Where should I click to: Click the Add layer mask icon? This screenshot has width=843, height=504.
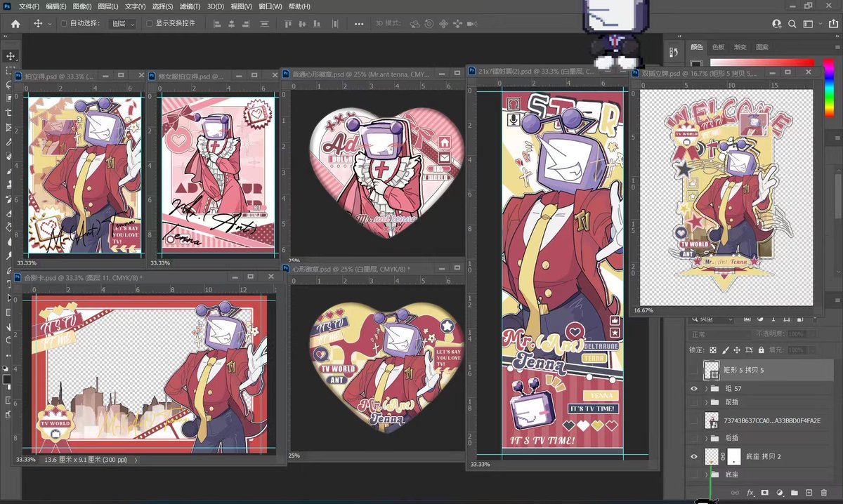[764, 493]
